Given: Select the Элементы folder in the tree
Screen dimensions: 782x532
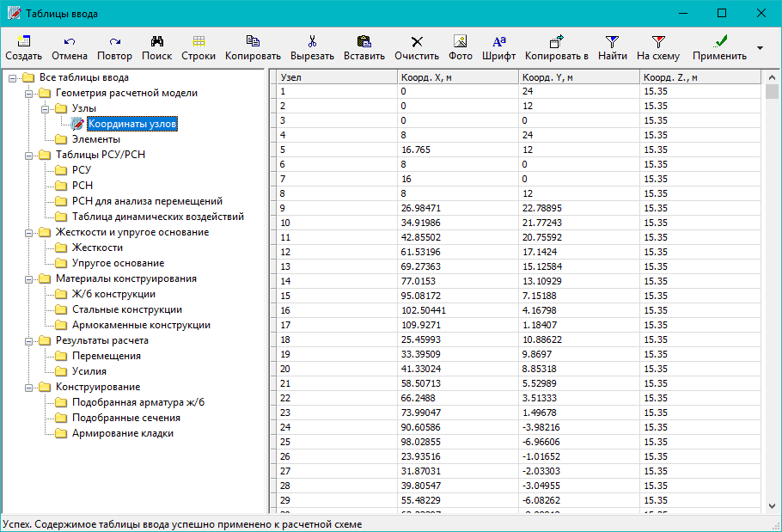Looking at the screenshot, I should pyautogui.click(x=95, y=139).
